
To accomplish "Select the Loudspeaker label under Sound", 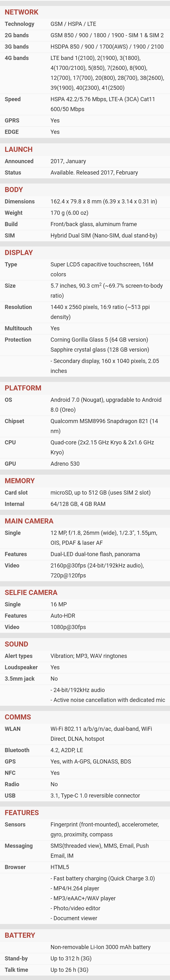I will pyautogui.click(x=21, y=667).
